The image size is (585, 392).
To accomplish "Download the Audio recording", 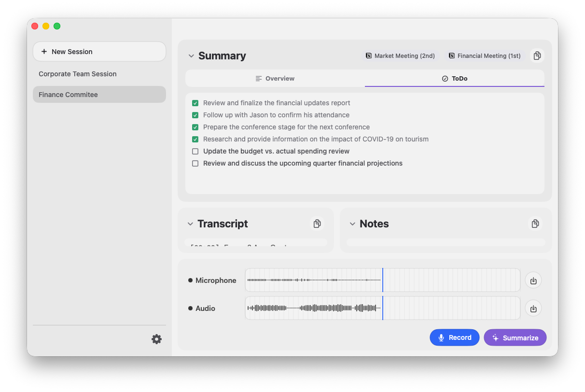I will coord(533,308).
